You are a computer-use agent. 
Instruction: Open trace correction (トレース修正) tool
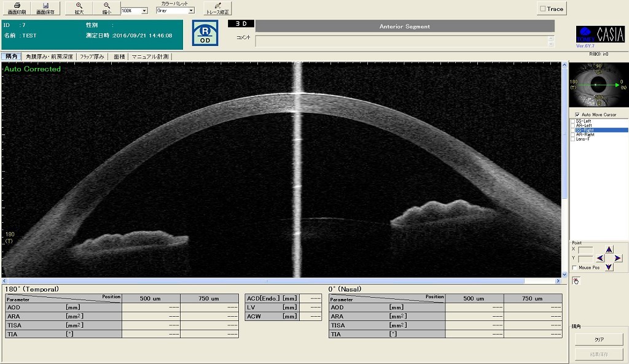pos(217,8)
